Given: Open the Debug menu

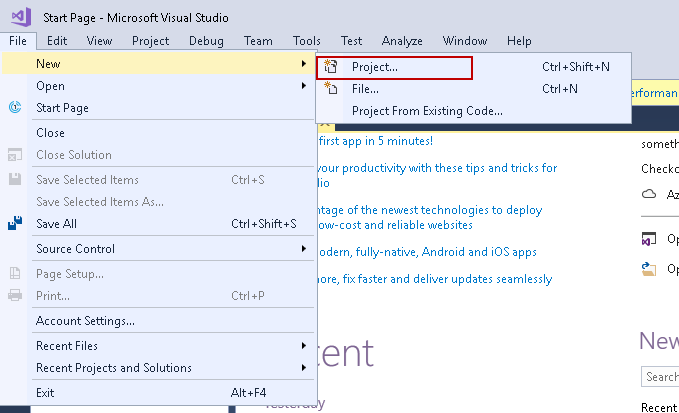Looking at the screenshot, I should click(206, 41).
